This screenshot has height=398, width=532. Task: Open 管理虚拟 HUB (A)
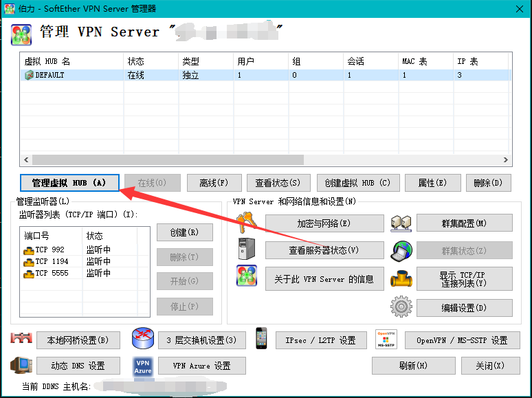(x=69, y=183)
